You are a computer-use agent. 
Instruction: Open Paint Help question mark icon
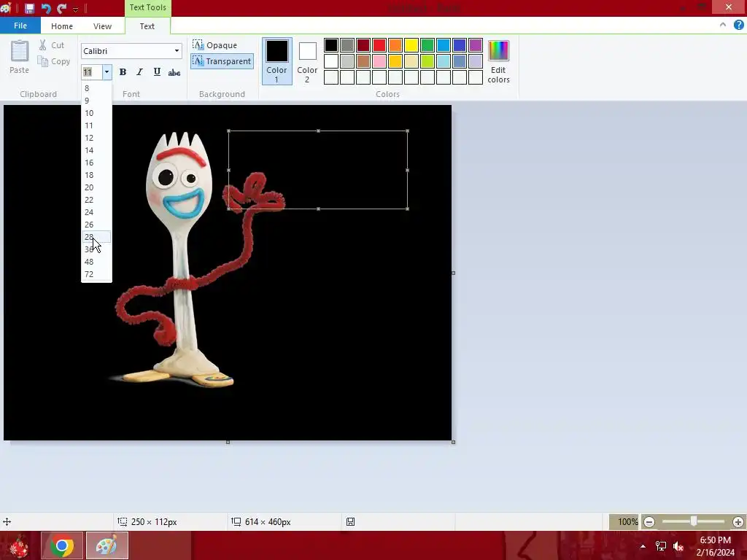738,25
